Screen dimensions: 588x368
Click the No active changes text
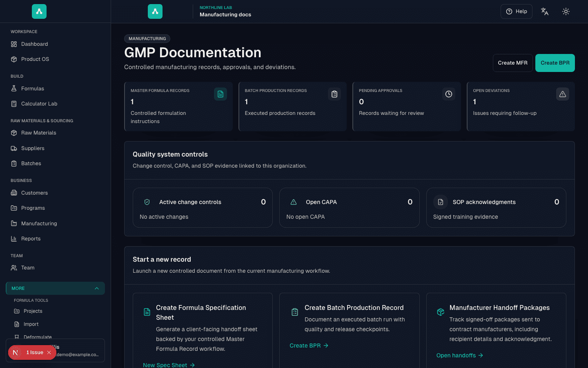164,217
